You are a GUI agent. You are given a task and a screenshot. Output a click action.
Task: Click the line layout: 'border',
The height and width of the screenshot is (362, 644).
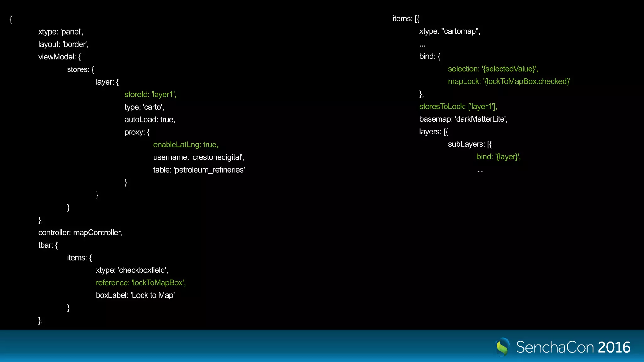pos(64,44)
